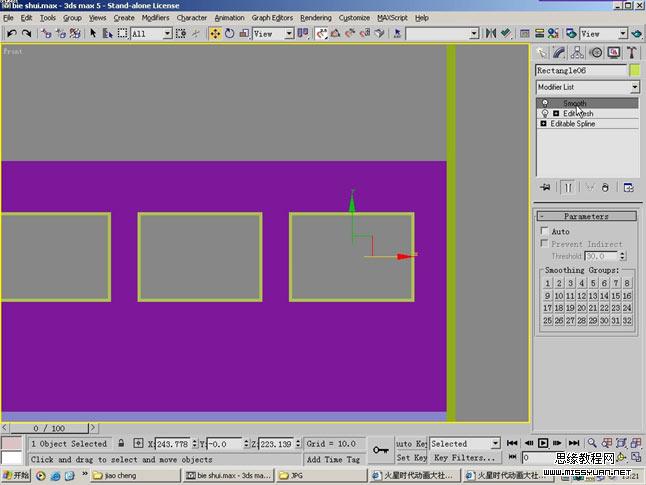
Task: Click the Auto Key button
Action: (411, 443)
